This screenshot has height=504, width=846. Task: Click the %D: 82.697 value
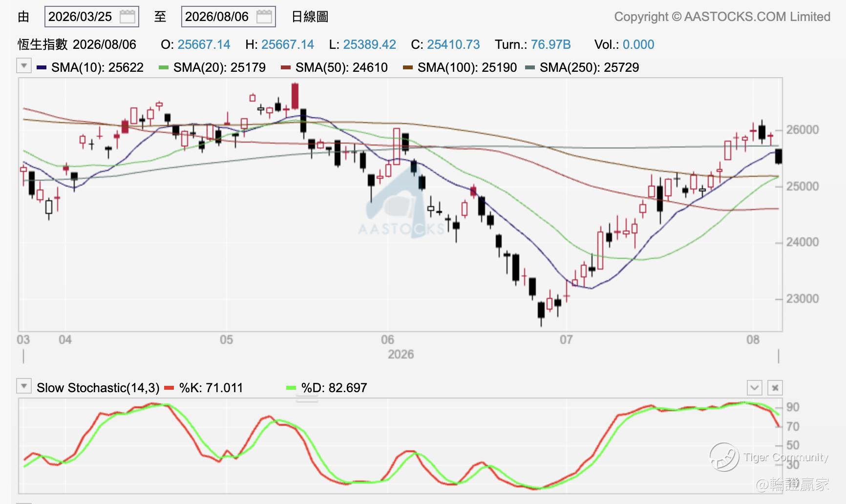(x=334, y=388)
